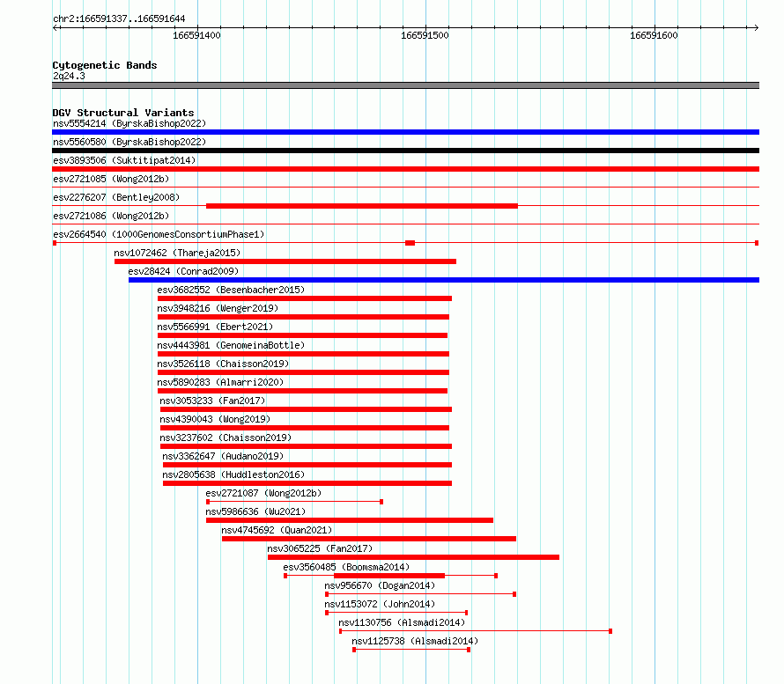Open the esv2721086 (Wong2012b) variant
The width and height of the screenshot is (784, 684).
(x=111, y=216)
